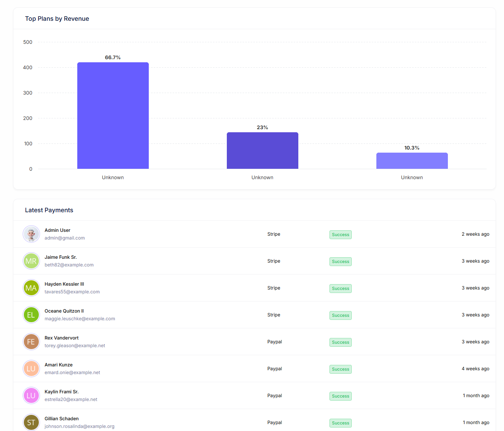Click the light green MR avatar
Screen dimensions: 504x431
[31, 261]
